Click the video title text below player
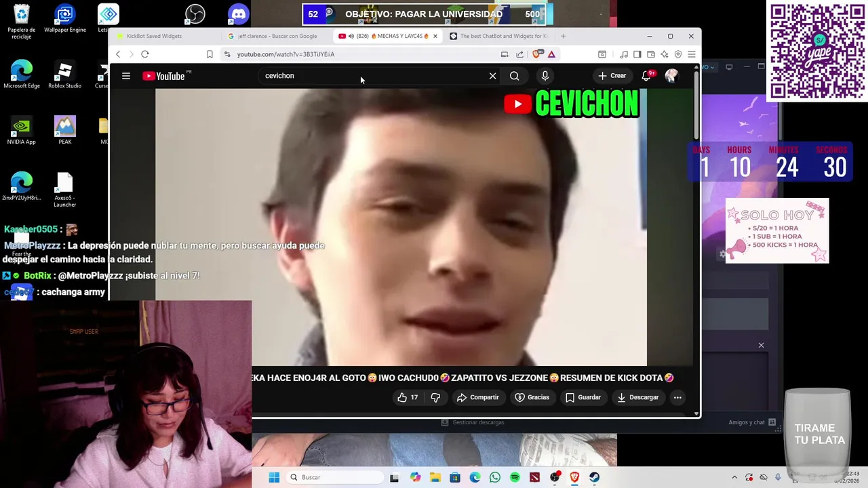 click(462, 378)
